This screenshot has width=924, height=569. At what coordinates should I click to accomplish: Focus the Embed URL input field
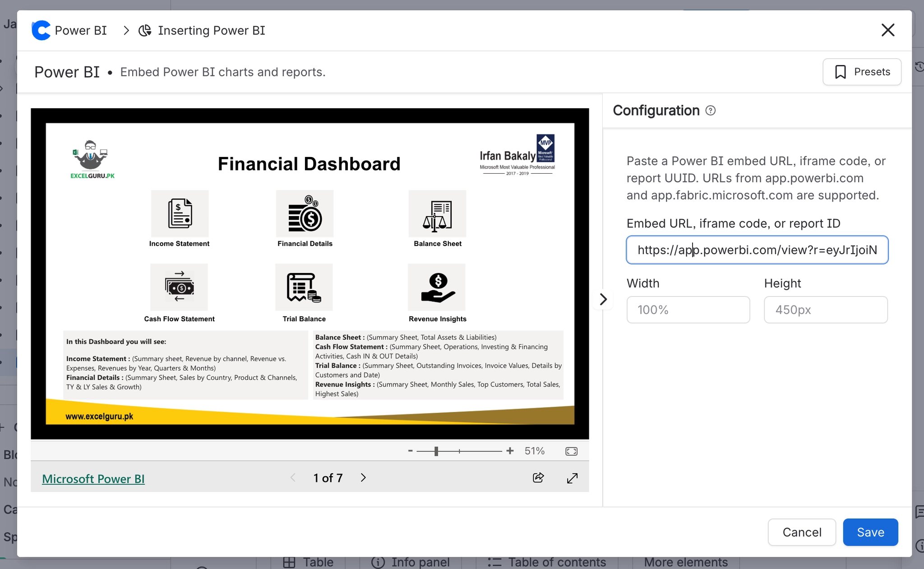pos(757,250)
